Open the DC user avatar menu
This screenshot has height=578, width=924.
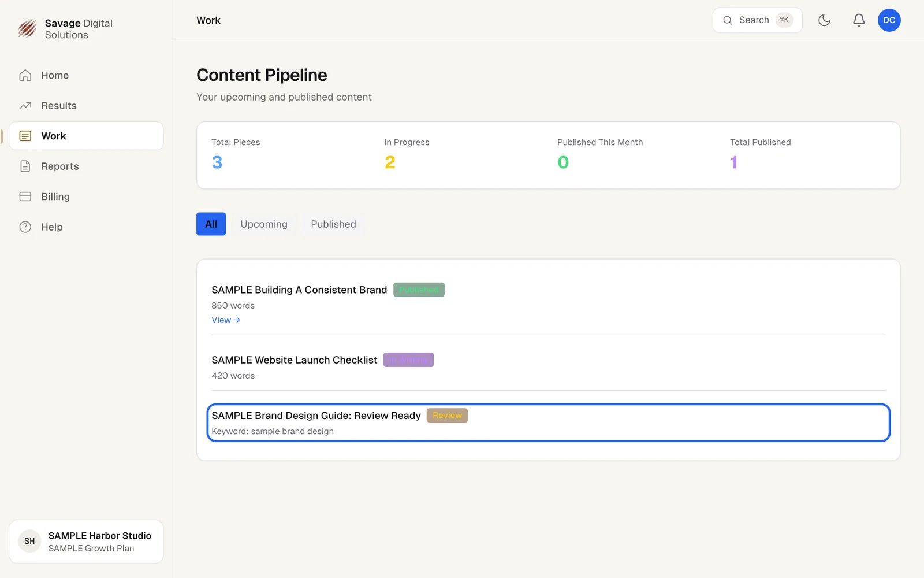pos(889,20)
